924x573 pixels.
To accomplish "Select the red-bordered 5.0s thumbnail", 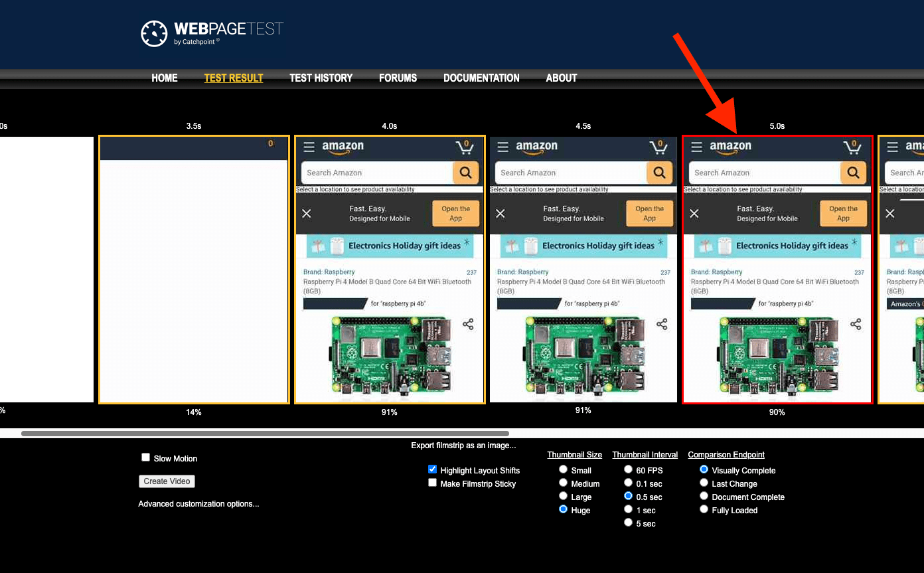I will pos(777,270).
